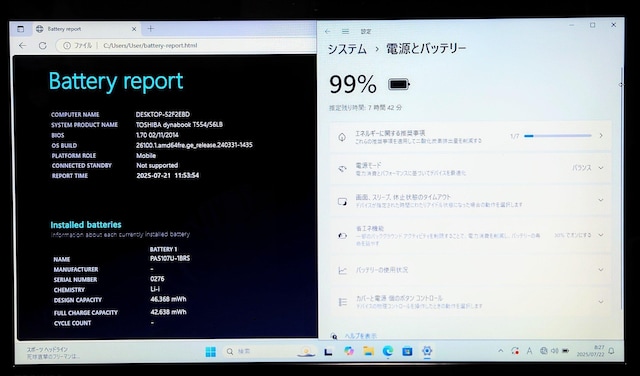Click the バッテリーの使用状況 chart icon
This screenshot has width=640, height=376.
[342, 270]
